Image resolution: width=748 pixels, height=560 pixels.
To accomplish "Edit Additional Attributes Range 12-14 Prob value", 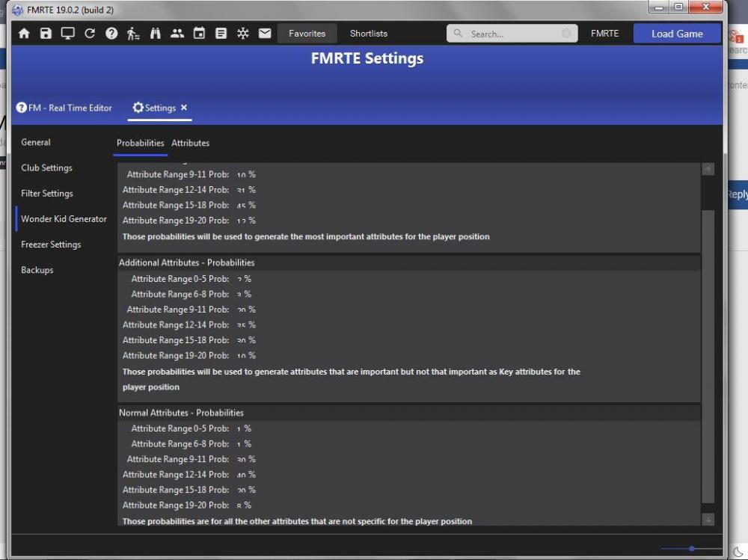I will (x=242, y=324).
